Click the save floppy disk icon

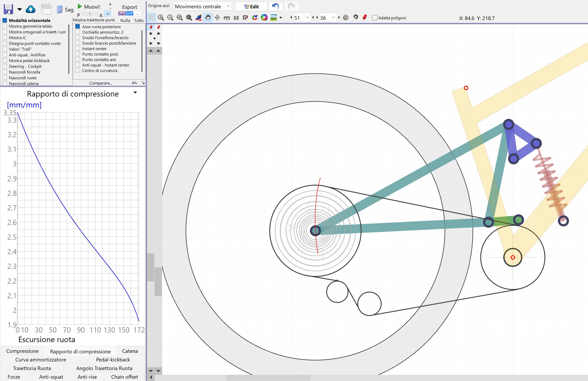click(x=8, y=9)
